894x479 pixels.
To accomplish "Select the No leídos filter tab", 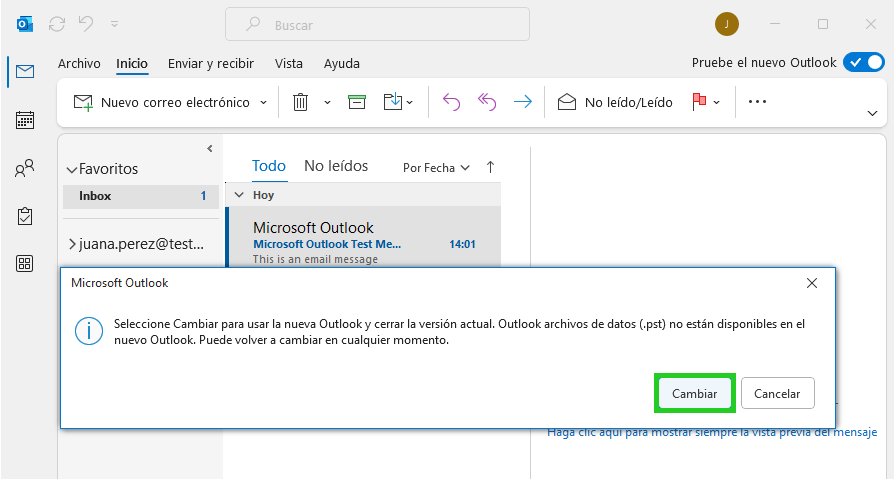I will click(336, 167).
